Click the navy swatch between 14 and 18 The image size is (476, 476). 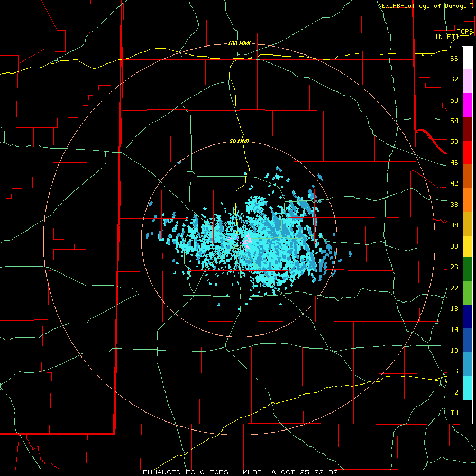(x=467, y=317)
